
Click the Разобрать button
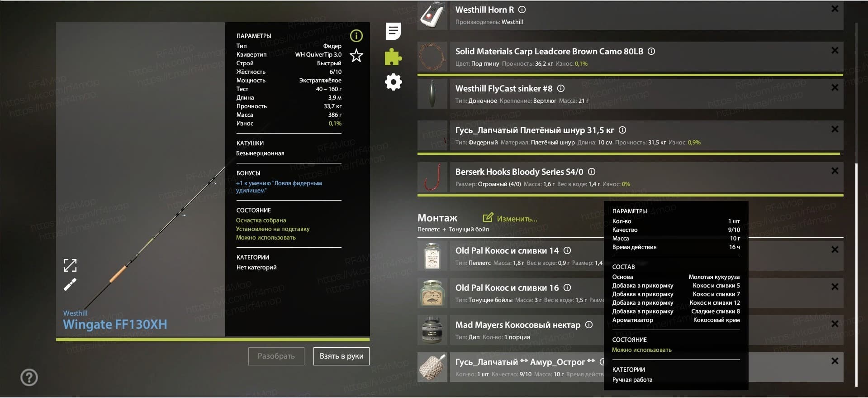point(276,356)
